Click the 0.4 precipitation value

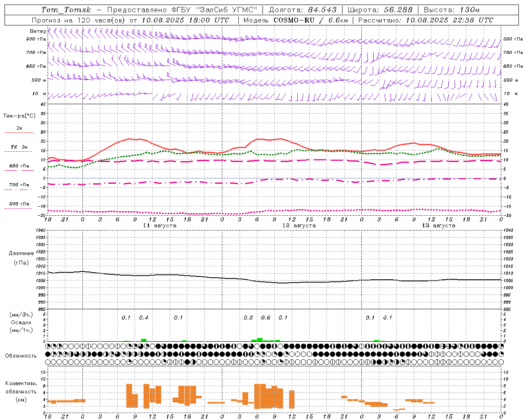[x=144, y=318]
